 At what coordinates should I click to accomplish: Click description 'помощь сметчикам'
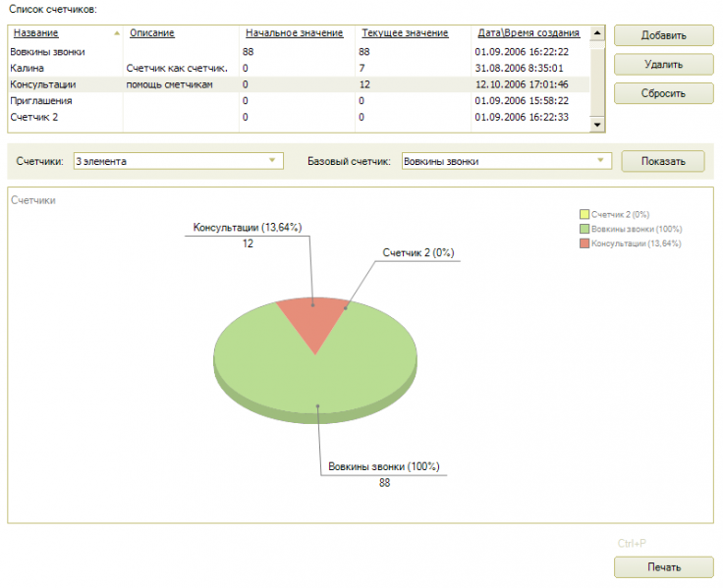click(x=169, y=84)
